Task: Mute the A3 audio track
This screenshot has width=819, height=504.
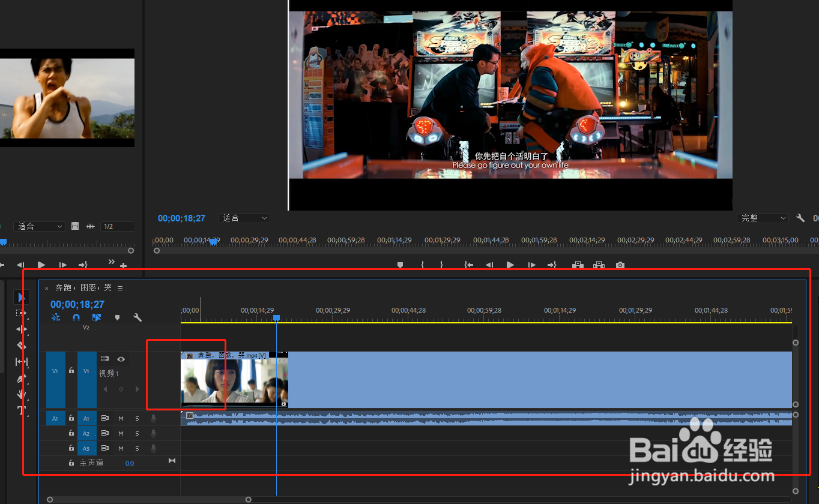Action: 121,448
